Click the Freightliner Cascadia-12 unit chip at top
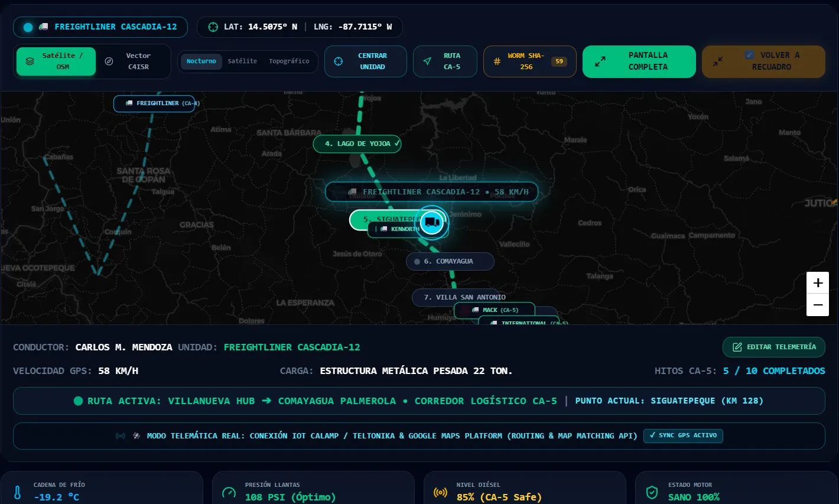Image resolution: width=839 pixels, height=504 pixels. 100,27
